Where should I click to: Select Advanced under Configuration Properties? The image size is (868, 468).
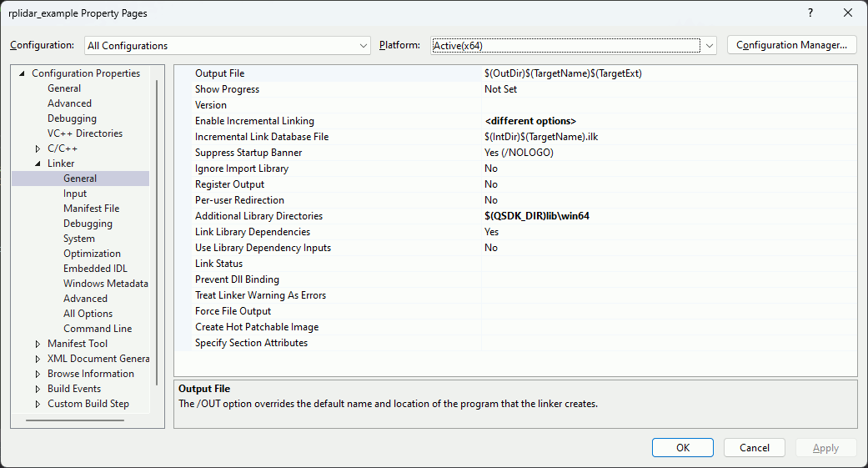70,103
